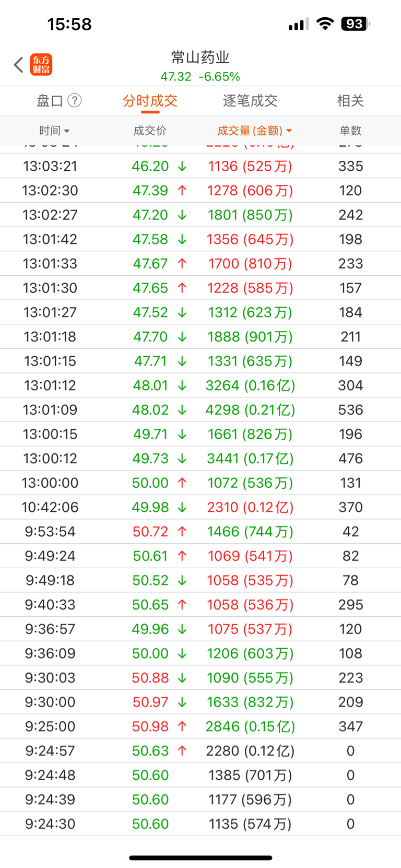Tap the red up arrow at 13:02:30

point(182,191)
